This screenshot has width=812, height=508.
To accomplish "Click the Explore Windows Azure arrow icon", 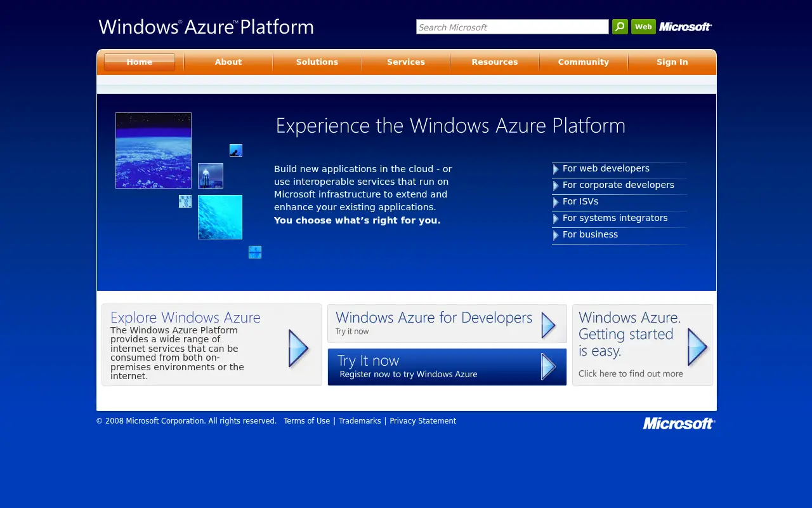I will (298, 348).
